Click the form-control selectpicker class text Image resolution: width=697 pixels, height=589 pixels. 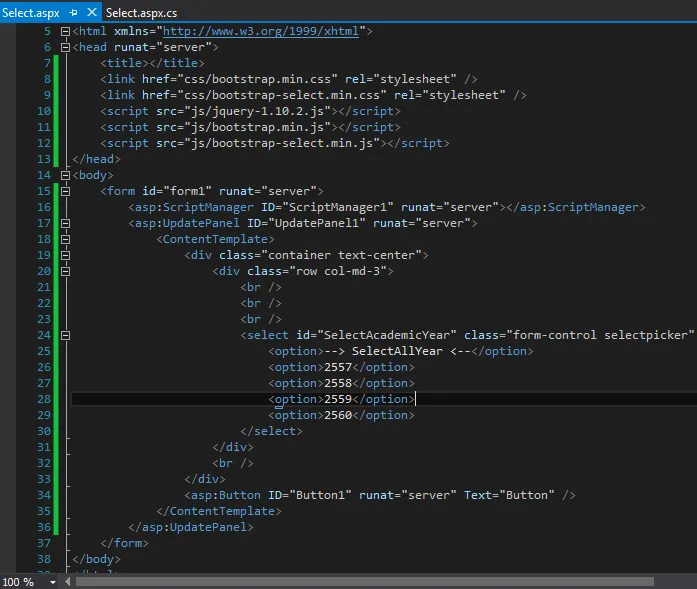tap(600, 335)
